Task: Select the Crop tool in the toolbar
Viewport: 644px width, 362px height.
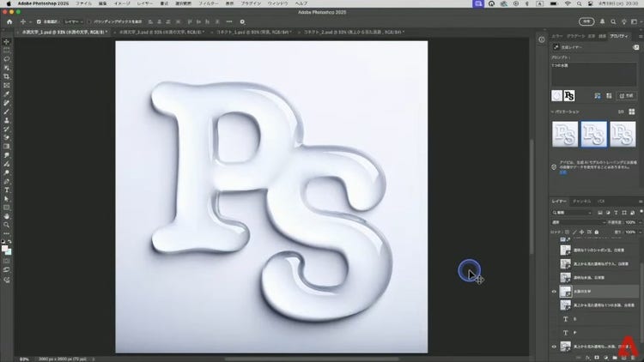Action: click(x=6, y=75)
